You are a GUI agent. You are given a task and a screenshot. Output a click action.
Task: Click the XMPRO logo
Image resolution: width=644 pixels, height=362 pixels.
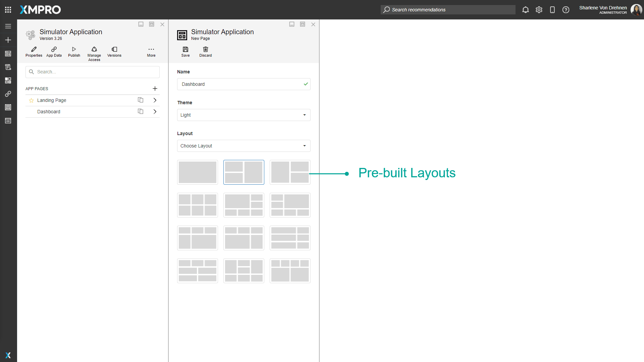click(40, 10)
